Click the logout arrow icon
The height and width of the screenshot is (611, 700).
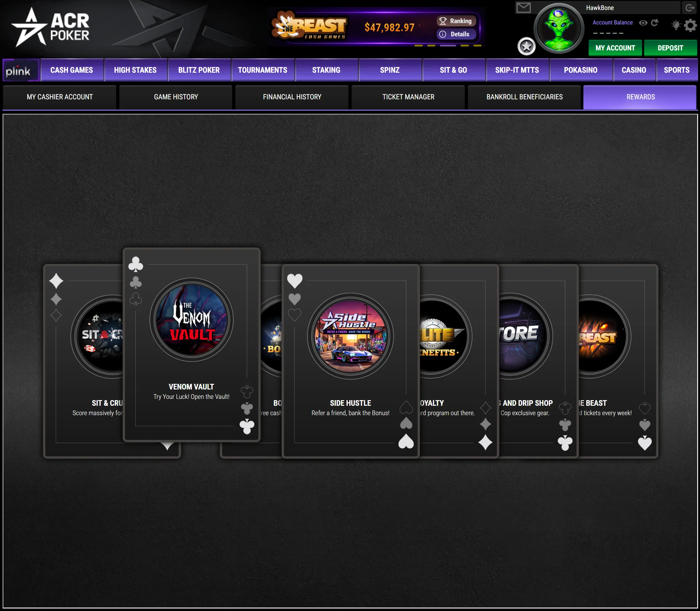(x=690, y=8)
